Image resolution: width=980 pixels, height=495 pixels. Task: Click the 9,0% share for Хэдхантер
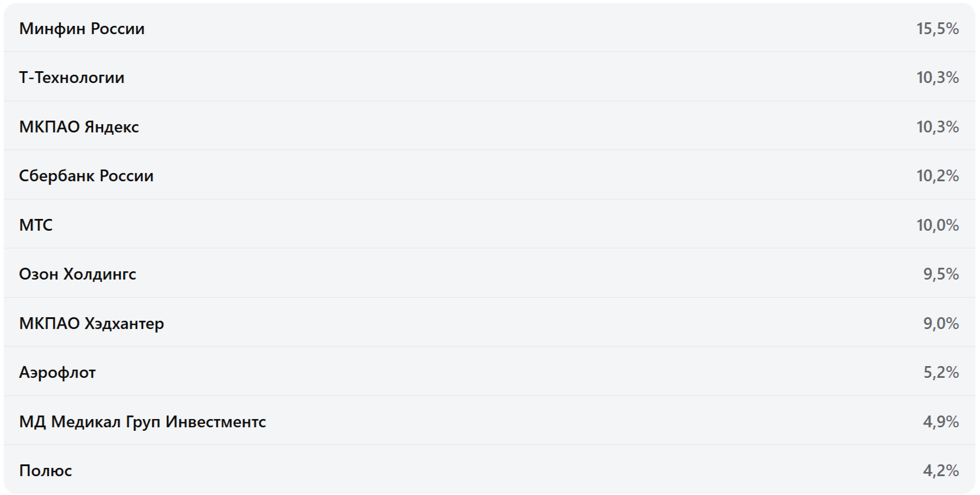[x=941, y=323]
